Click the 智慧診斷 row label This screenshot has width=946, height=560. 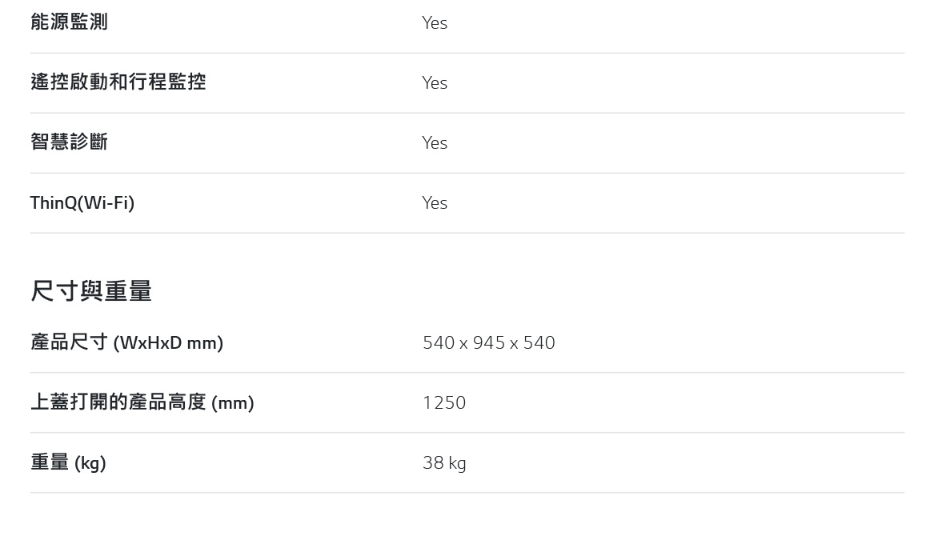click(x=69, y=142)
